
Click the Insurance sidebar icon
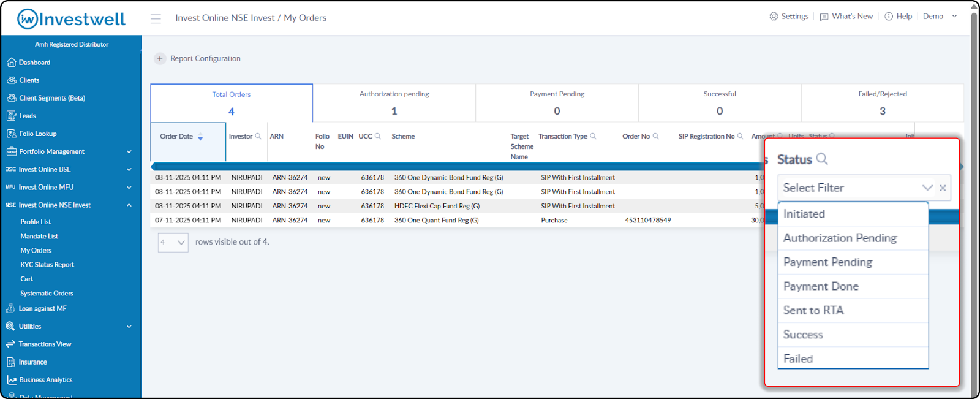(x=10, y=362)
